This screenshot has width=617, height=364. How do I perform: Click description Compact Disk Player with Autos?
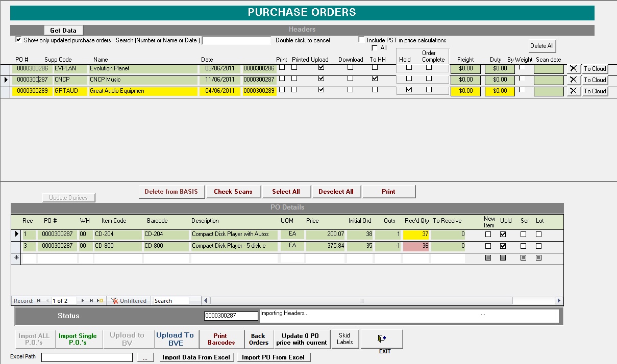pyautogui.click(x=235, y=235)
